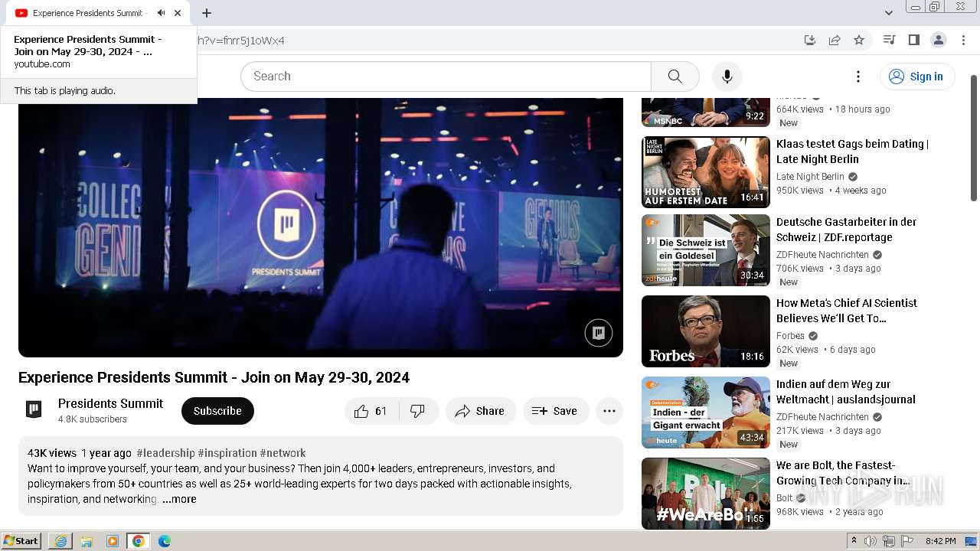980x551 pixels.
Task: Dislike the video with thumbs down
Action: point(418,411)
